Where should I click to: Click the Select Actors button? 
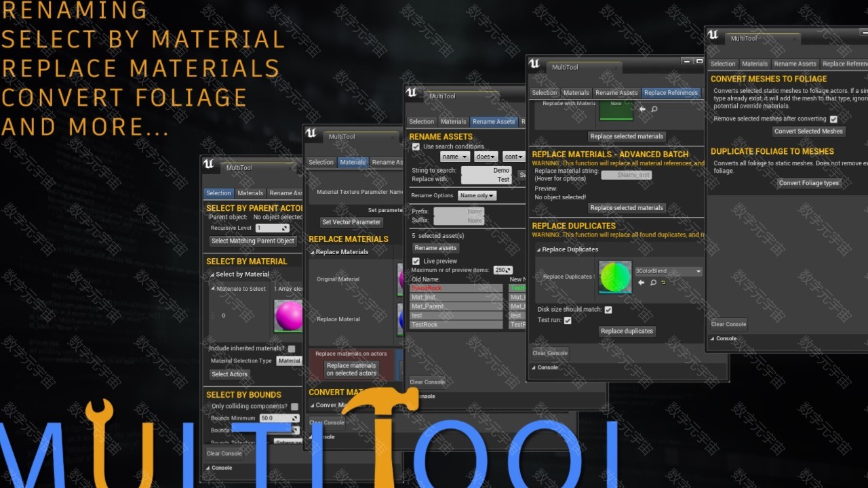(x=230, y=374)
